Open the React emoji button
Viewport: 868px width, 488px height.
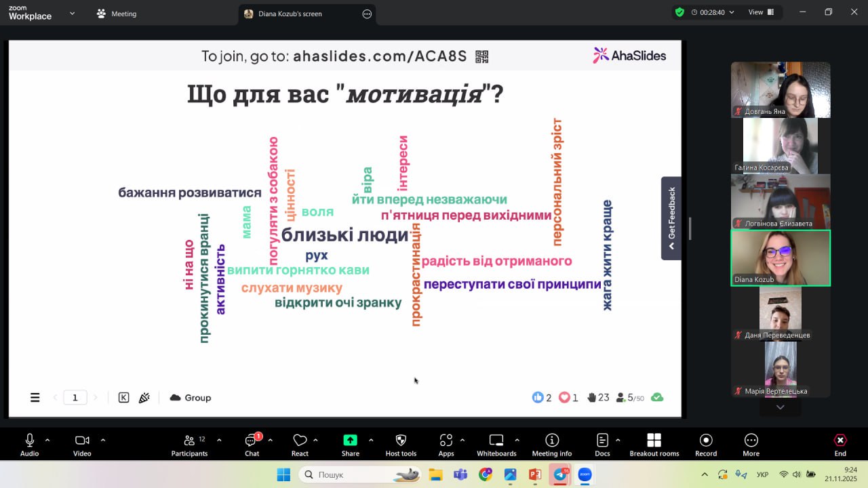[x=300, y=441]
